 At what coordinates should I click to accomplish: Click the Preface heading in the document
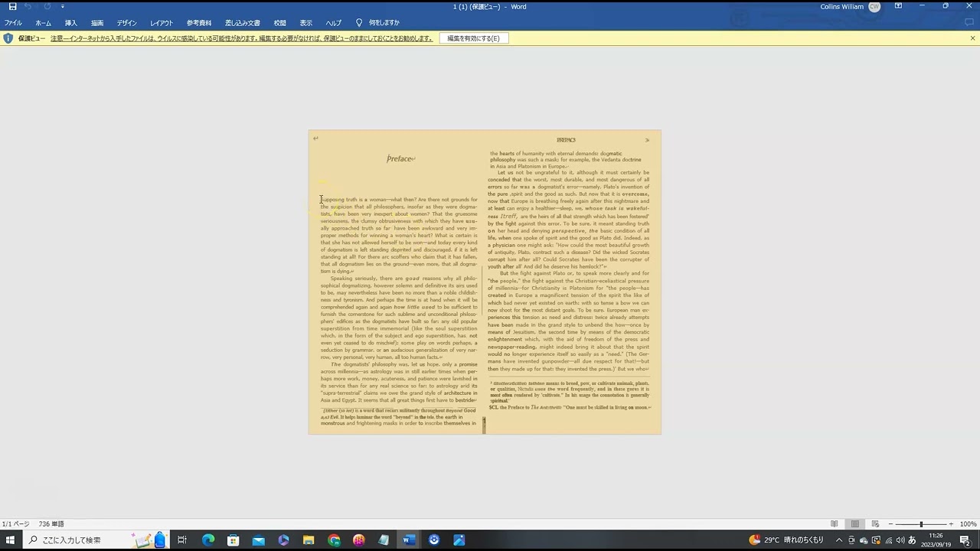[399, 158]
